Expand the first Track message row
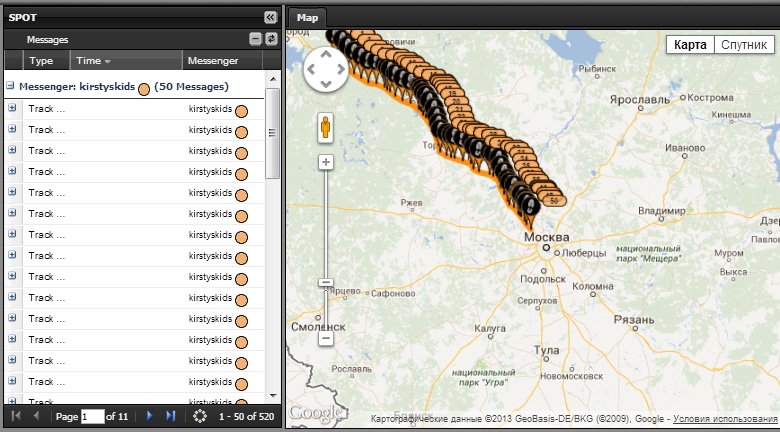 coord(12,108)
